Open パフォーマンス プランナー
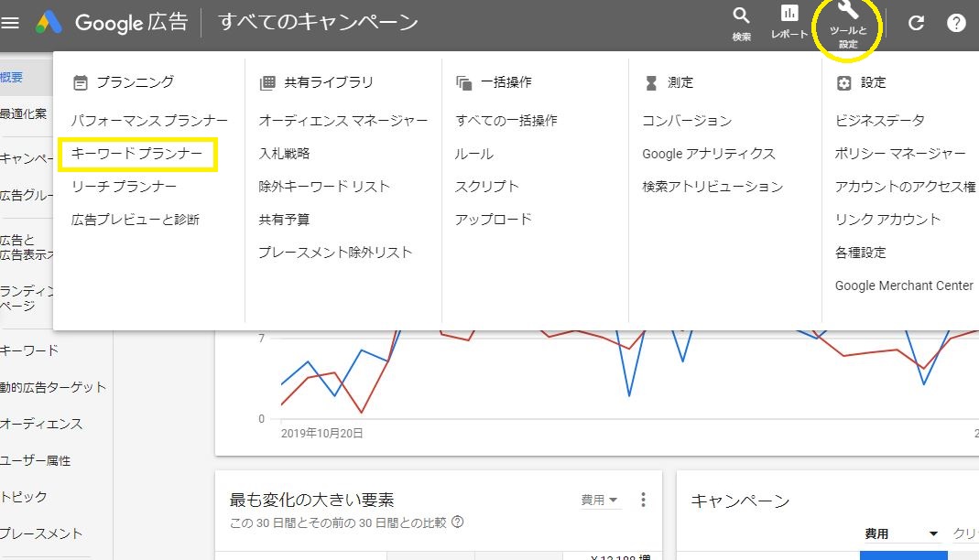This screenshot has height=560, width=979. pyautogui.click(x=149, y=121)
